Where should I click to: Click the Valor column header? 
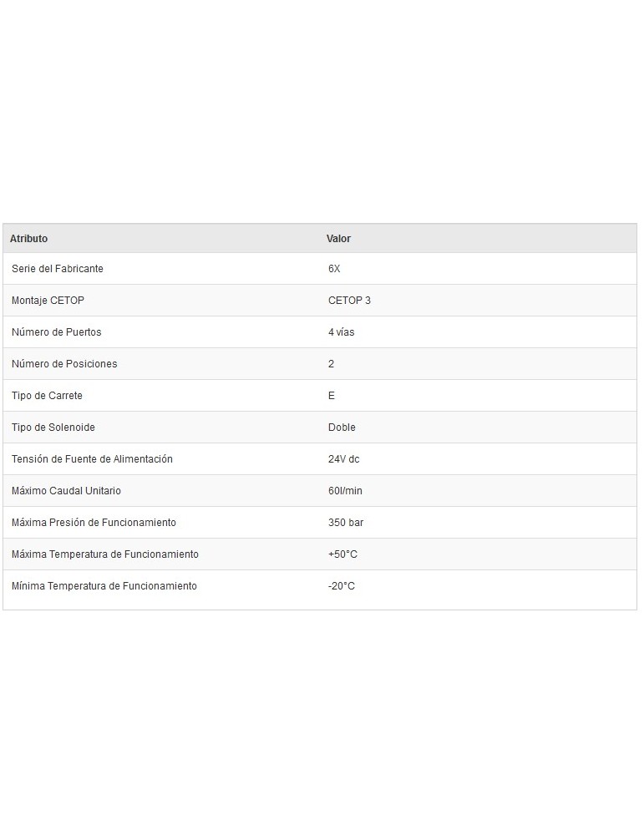(338, 239)
